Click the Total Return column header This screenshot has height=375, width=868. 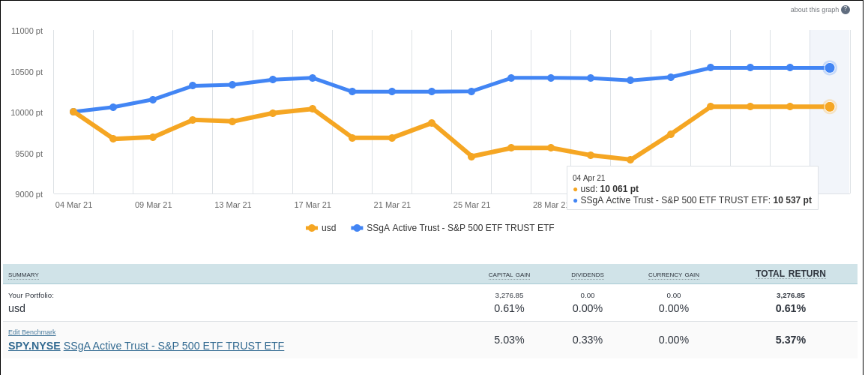click(790, 274)
